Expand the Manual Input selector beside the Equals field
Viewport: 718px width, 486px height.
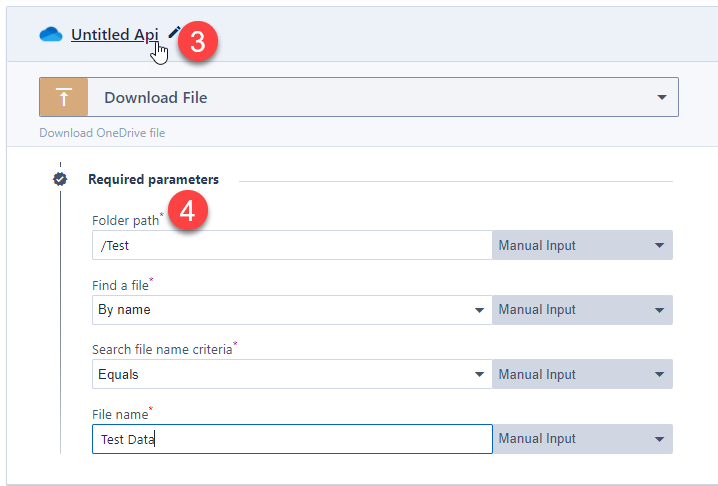582,375
